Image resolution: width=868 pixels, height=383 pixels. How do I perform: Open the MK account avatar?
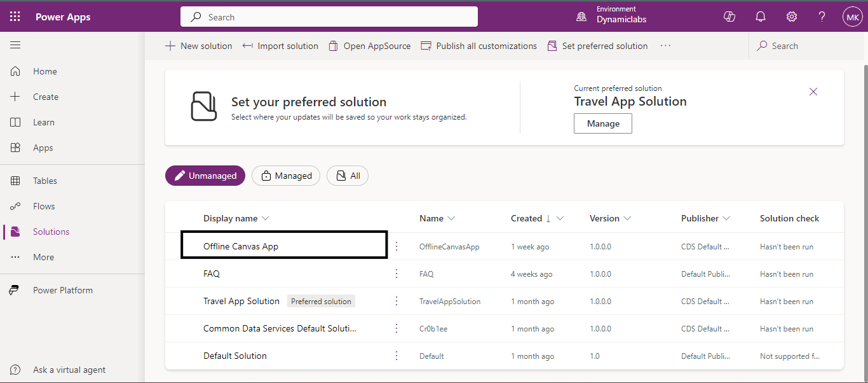(852, 17)
